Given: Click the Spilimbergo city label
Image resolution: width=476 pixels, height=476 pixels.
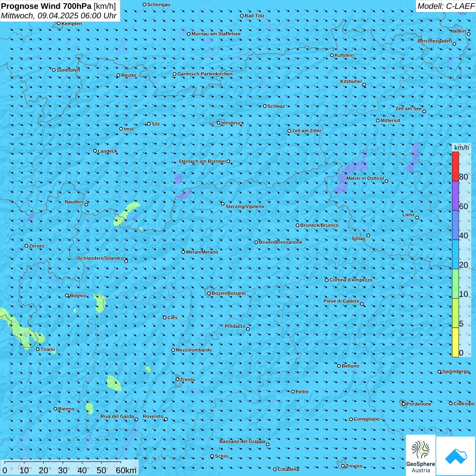Looking at the screenshot, I should pos(456,371).
